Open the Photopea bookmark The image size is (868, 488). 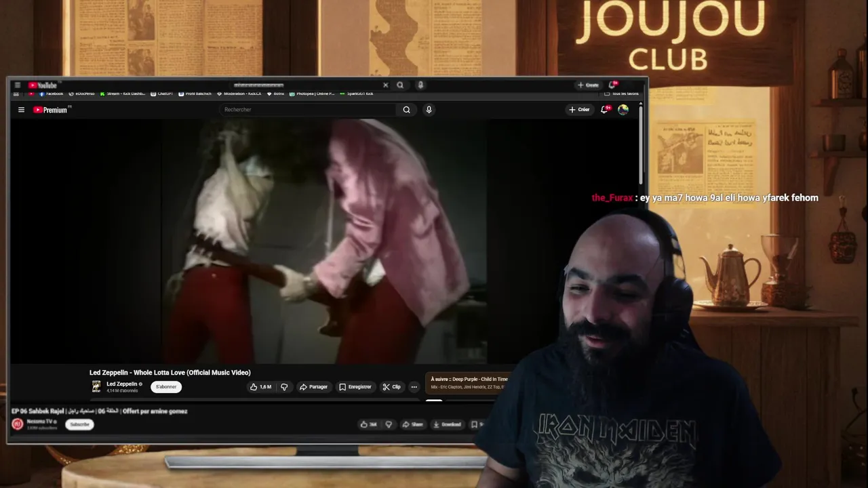point(312,94)
